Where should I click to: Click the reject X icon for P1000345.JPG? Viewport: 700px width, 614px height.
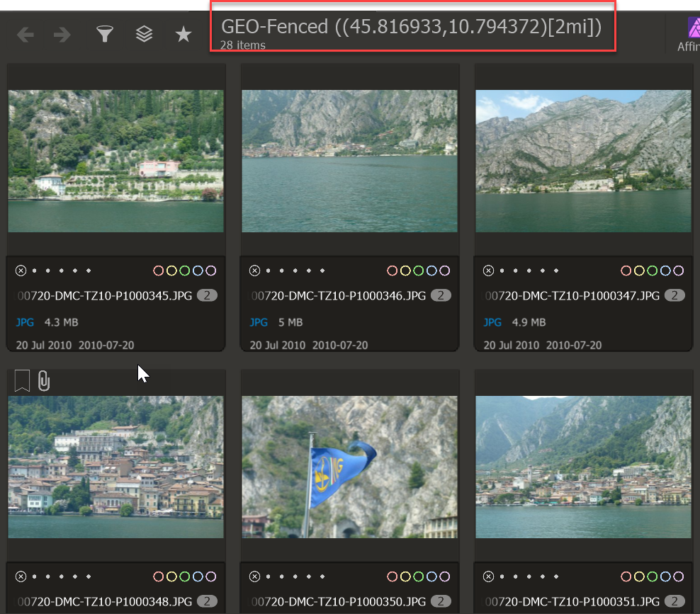point(21,271)
